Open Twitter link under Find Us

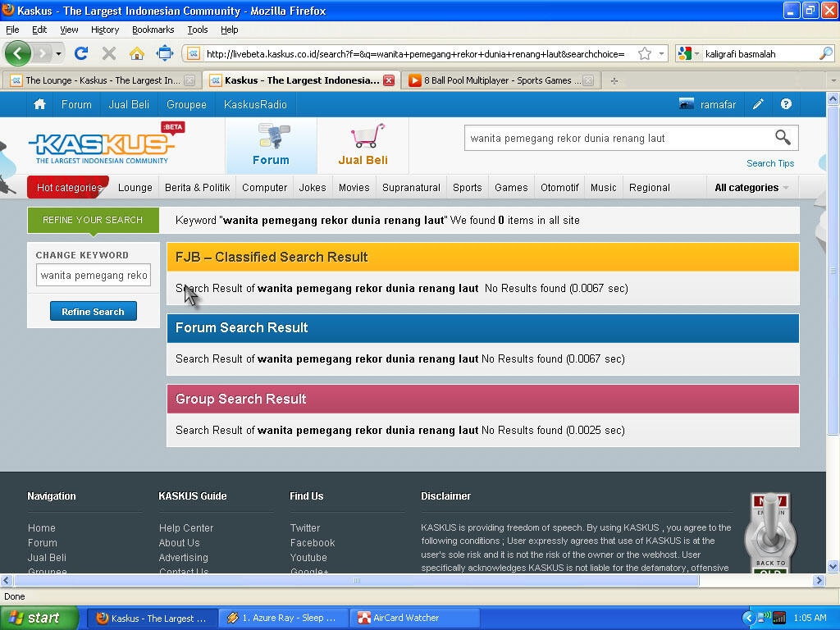[x=305, y=527]
